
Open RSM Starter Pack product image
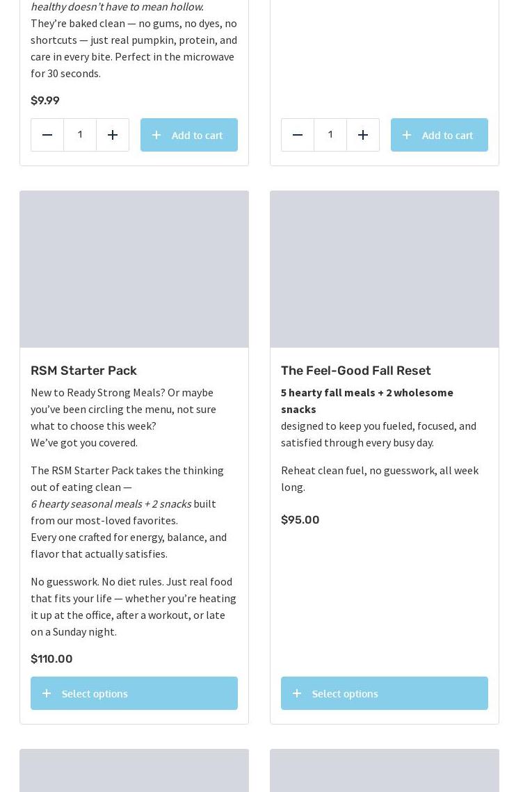point(134,269)
